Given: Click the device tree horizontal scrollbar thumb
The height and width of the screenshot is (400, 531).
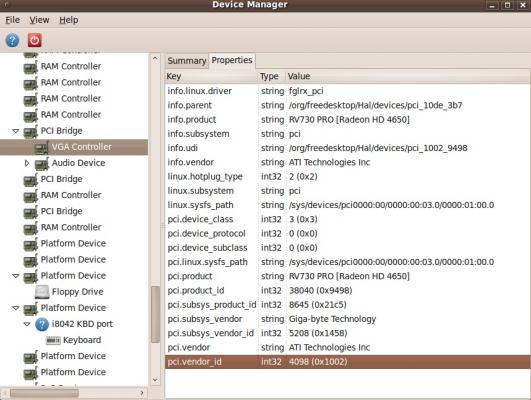Looking at the screenshot, I should (x=44, y=393).
